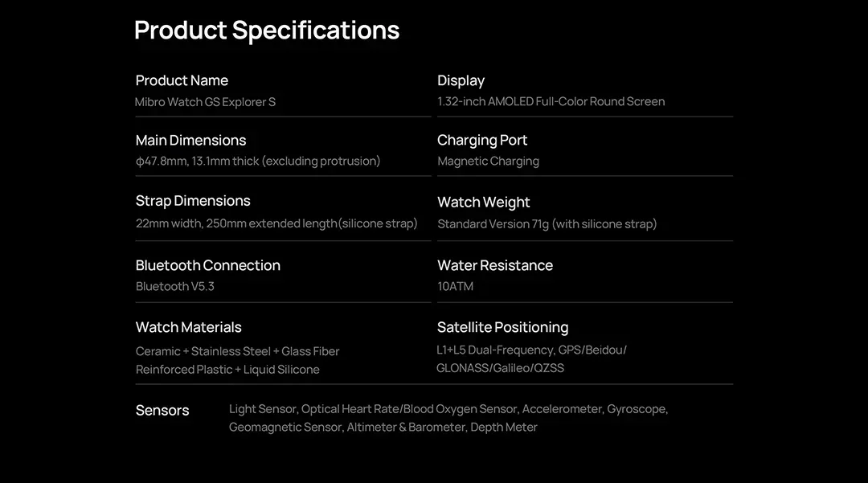The height and width of the screenshot is (483, 868).
Task: Select the Display label
Action: click(x=461, y=81)
